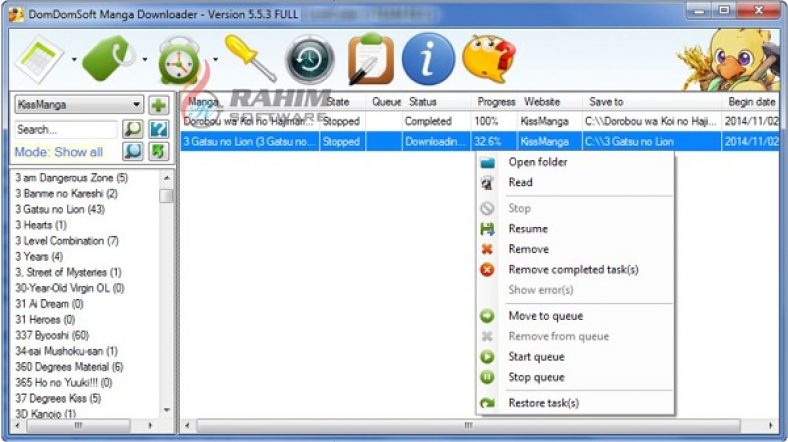Select '3 Level Combination (7)' in list

(67, 241)
